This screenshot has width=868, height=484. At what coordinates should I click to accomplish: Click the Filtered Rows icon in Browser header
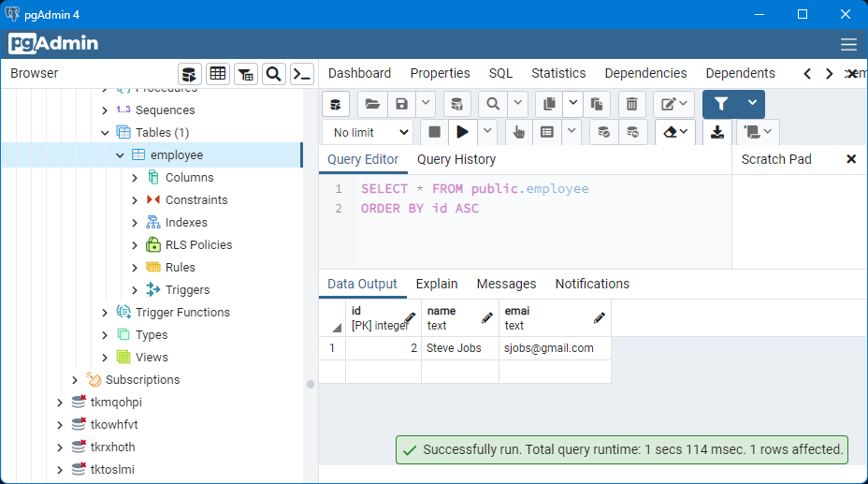pyautogui.click(x=246, y=74)
